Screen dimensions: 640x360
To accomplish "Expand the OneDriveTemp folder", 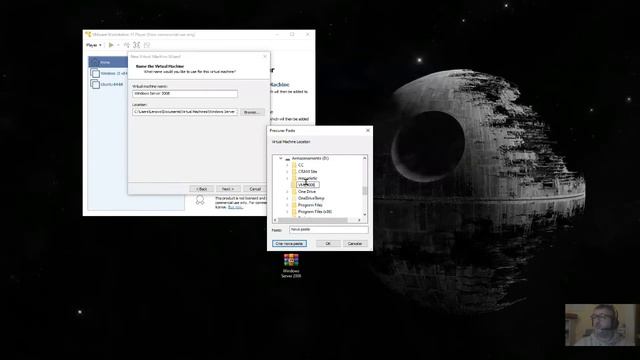I will [287, 198].
